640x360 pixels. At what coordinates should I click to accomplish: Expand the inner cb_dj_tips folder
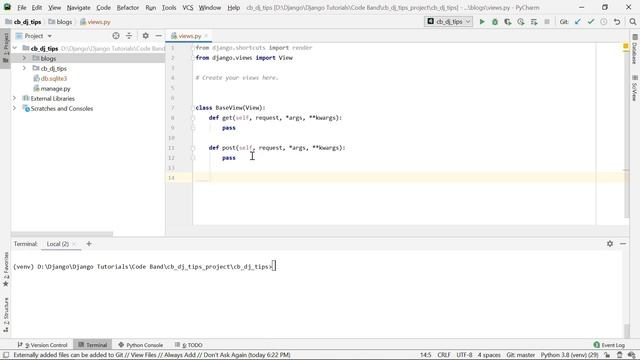[24, 68]
